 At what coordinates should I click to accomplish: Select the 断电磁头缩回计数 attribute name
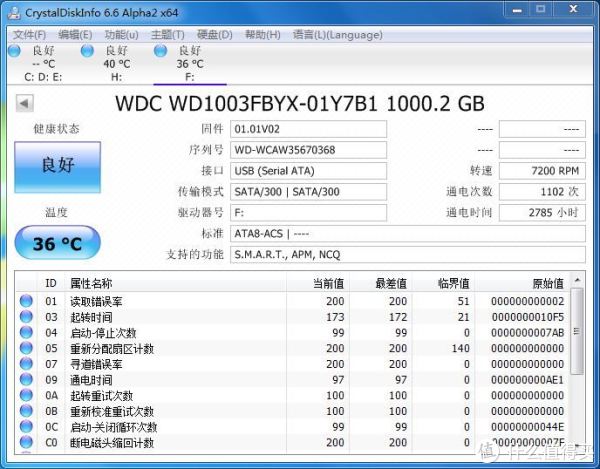(x=112, y=443)
